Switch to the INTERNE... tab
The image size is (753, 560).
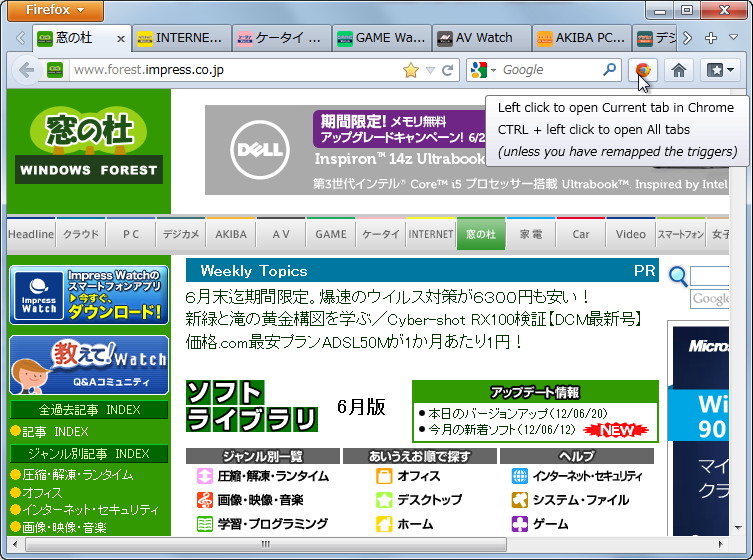click(180, 38)
